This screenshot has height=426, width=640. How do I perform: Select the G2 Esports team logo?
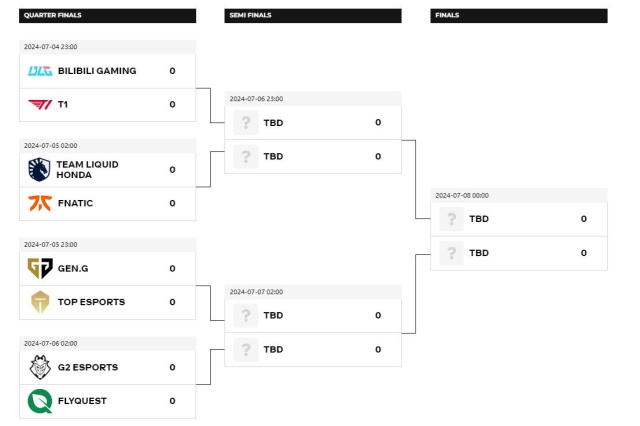[40, 367]
